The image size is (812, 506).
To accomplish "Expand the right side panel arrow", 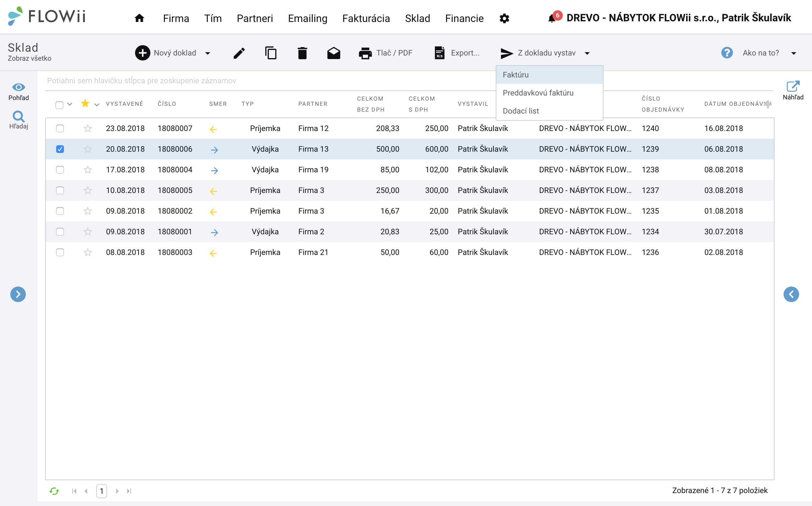I will pyautogui.click(x=791, y=294).
